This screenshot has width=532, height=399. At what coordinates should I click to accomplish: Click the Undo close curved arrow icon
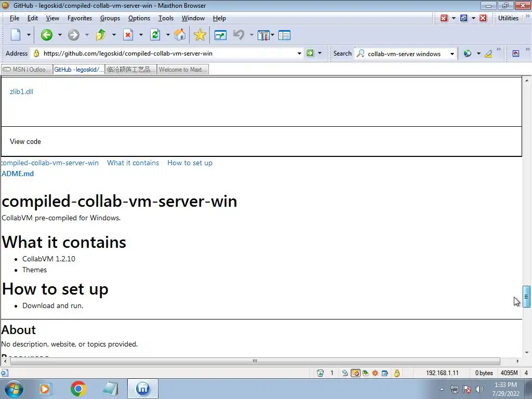pos(239,35)
